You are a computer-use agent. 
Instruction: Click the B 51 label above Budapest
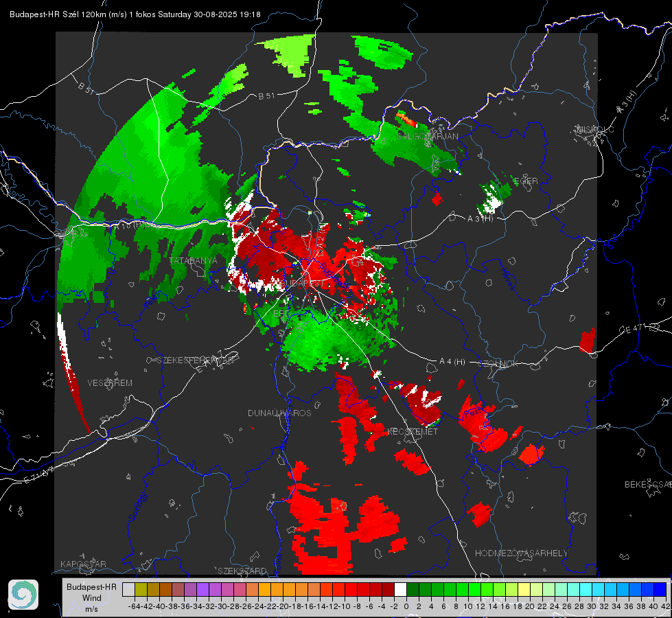pyautogui.click(x=266, y=96)
